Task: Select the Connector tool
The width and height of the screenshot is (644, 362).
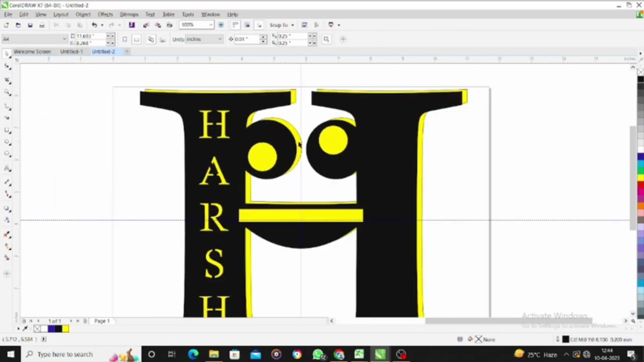Action: [7, 195]
